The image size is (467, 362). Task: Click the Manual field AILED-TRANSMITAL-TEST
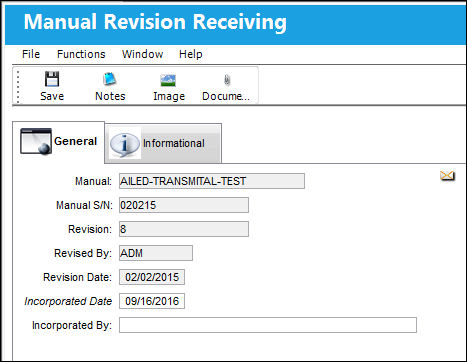pyautogui.click(x=212, y=181)
